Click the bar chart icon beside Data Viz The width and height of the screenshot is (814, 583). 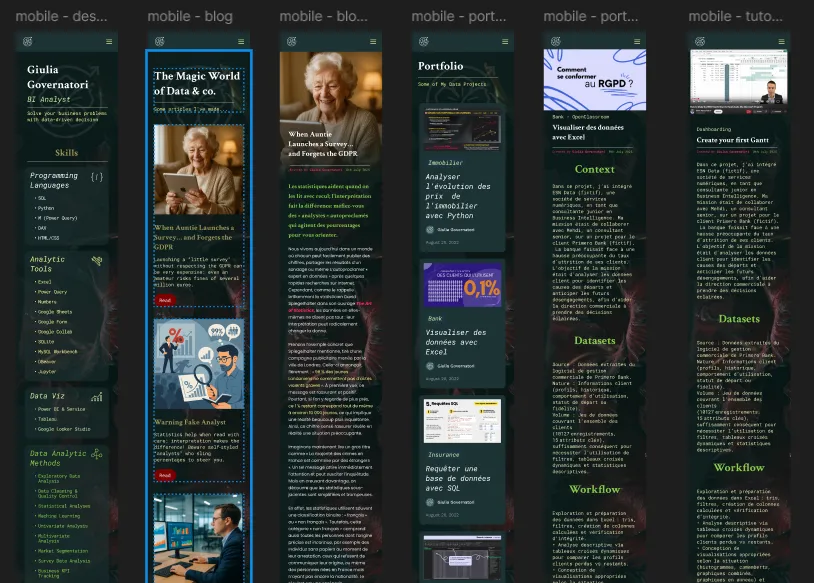coord(97,396)
